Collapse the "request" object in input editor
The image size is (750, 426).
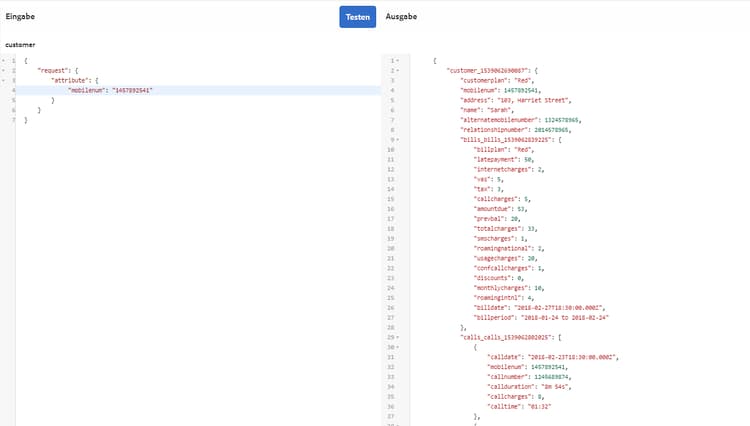click(4, 72)
